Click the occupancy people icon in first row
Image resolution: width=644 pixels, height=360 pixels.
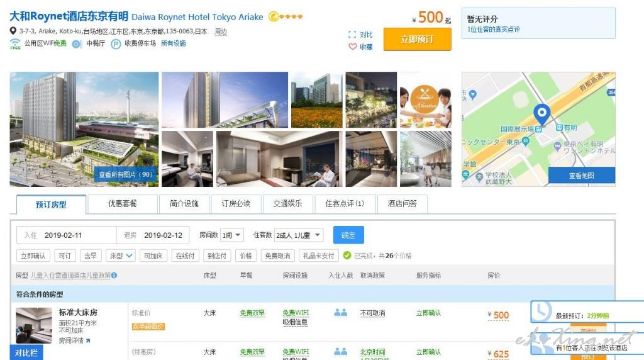point(340,313)
